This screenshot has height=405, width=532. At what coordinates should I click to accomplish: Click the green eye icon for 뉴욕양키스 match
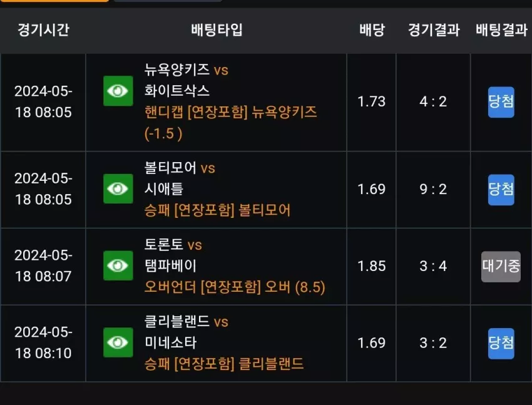point(118,91)
